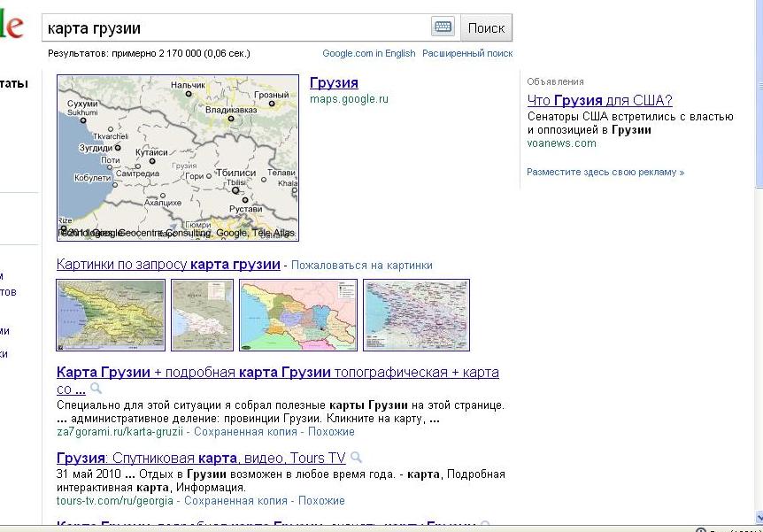Click the scrollbar down arrow
Screen dimensions: 763x532
click(759, 517)
